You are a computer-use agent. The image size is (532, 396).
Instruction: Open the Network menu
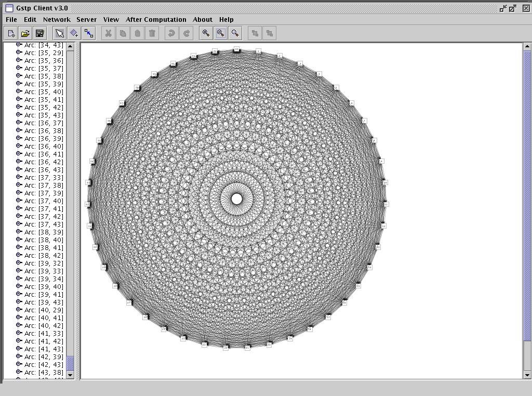pyautogui.click(x=57, y=19)
